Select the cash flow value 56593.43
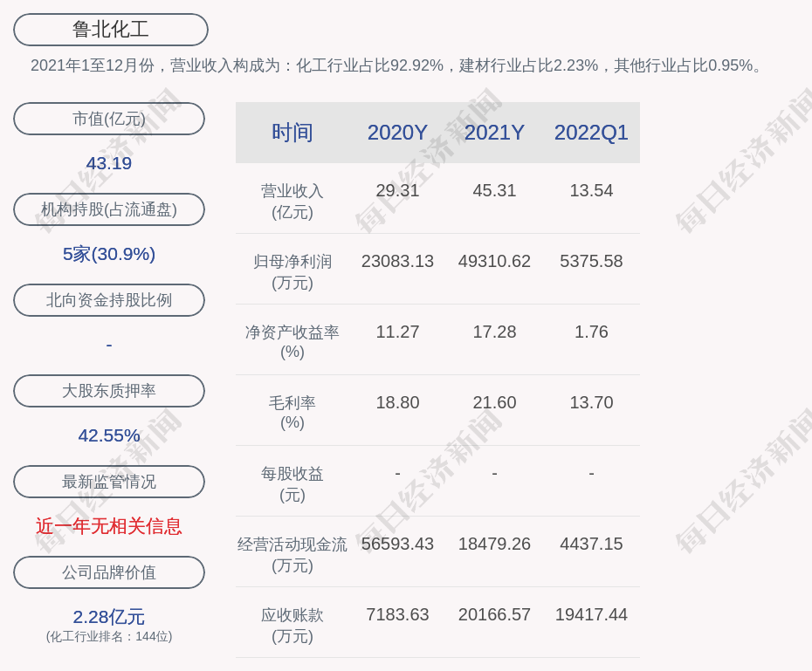The width and height of the screenshot is (812, 671). coord(397,544)
